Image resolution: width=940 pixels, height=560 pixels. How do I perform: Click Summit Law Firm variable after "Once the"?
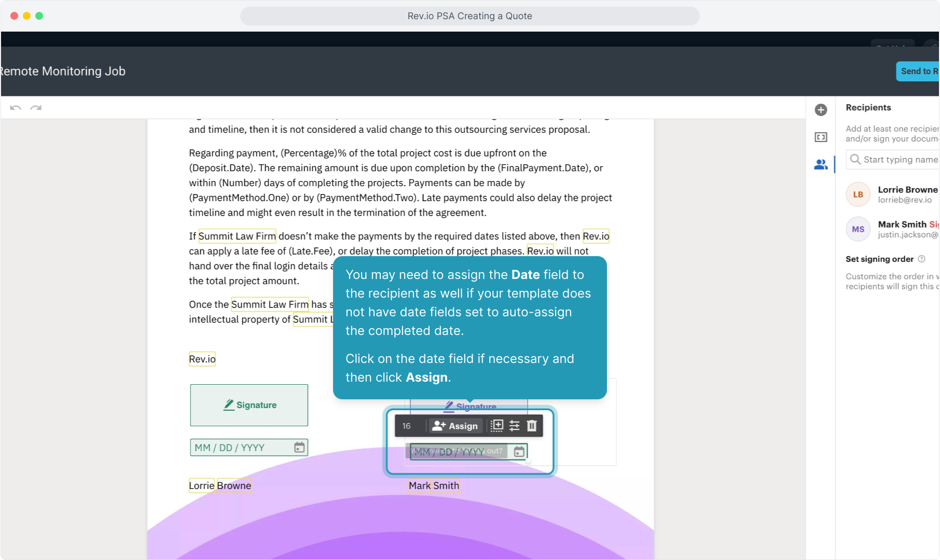click(270, 304)
